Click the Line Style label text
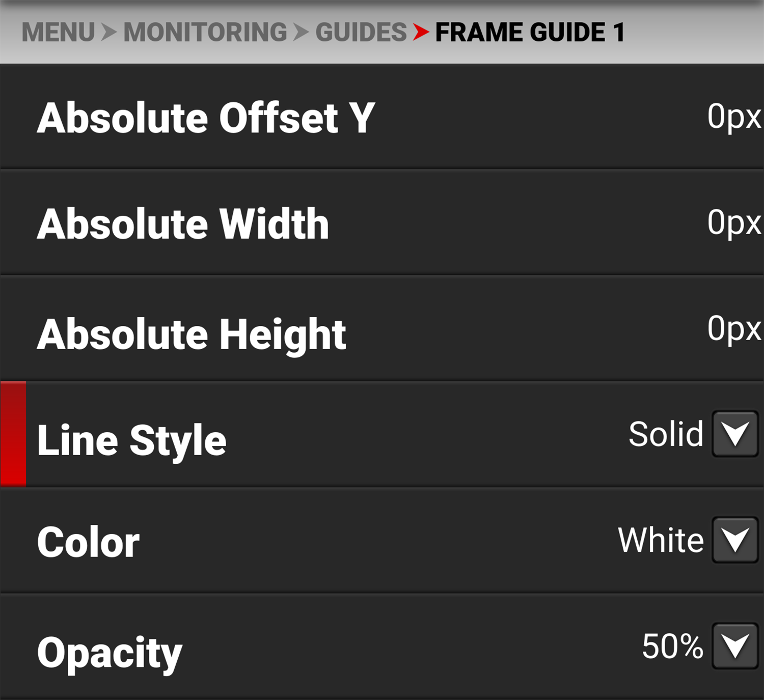This screenshot has width=764, height=700. tap(131, 440)
